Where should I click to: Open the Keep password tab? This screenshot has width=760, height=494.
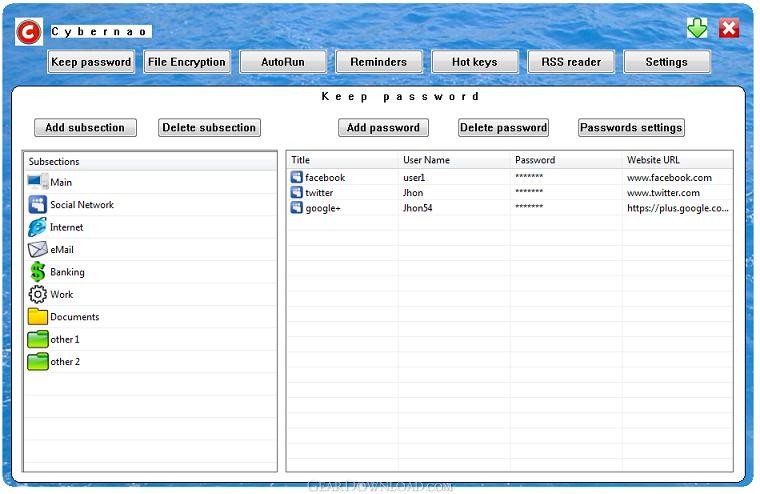91,62
